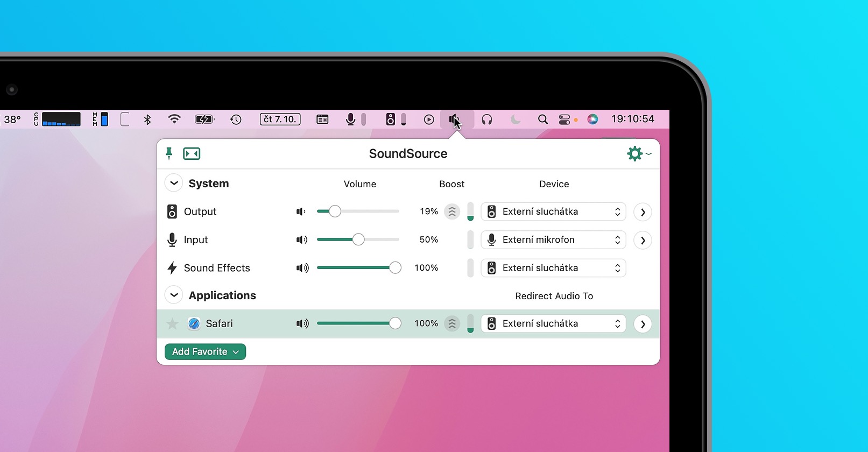Click the Output speaker icon label
Screen dimensions: 868x452
coord(172,211)
